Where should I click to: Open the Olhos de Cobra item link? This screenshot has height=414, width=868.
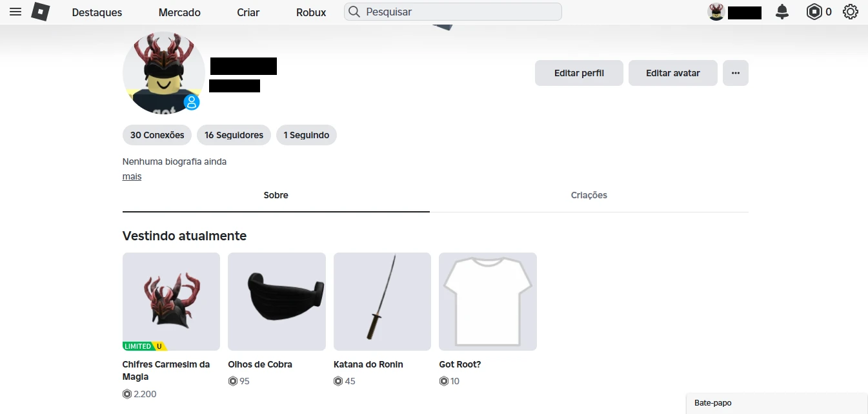click(260, 364)
